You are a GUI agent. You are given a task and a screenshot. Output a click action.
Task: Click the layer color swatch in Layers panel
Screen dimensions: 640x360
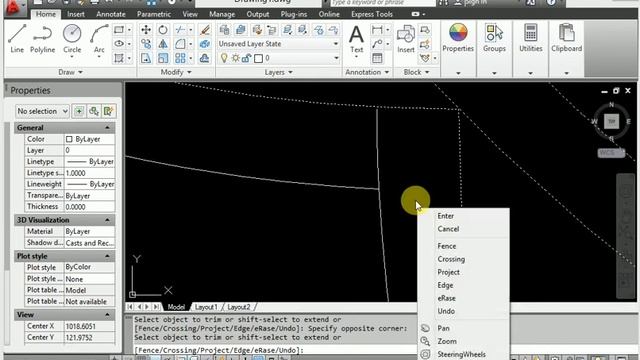point(258,58)
